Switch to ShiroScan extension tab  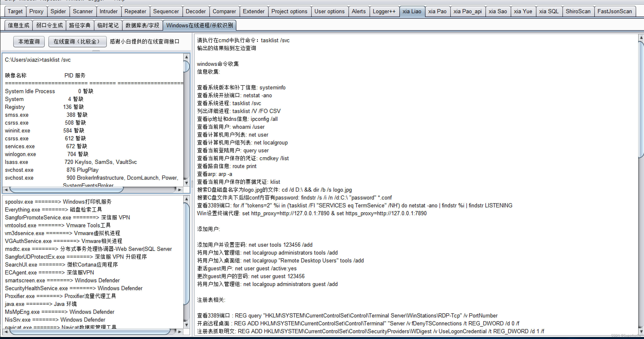tap(578, 12)
